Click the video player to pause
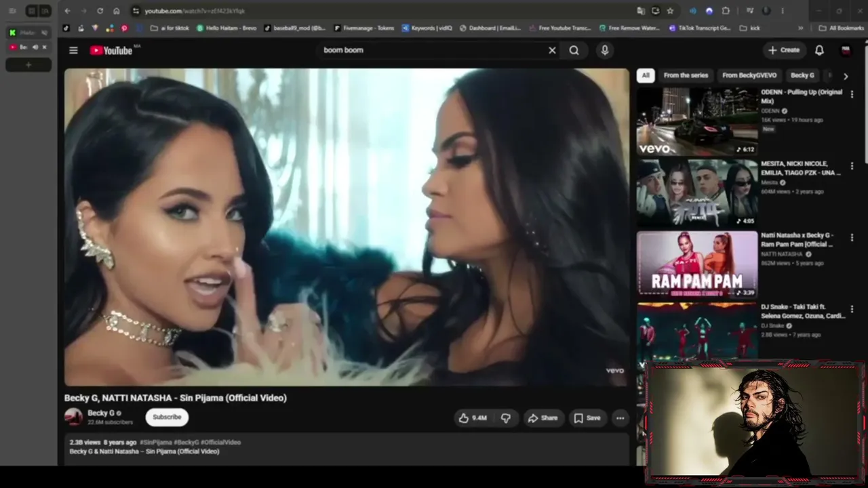Screen dimensions: 868x488 [x=347, y=227]
